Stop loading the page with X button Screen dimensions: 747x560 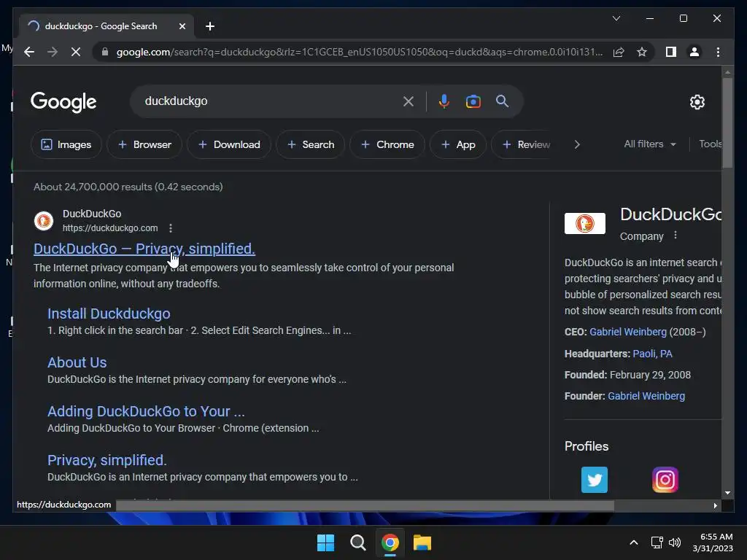[76, 52]
